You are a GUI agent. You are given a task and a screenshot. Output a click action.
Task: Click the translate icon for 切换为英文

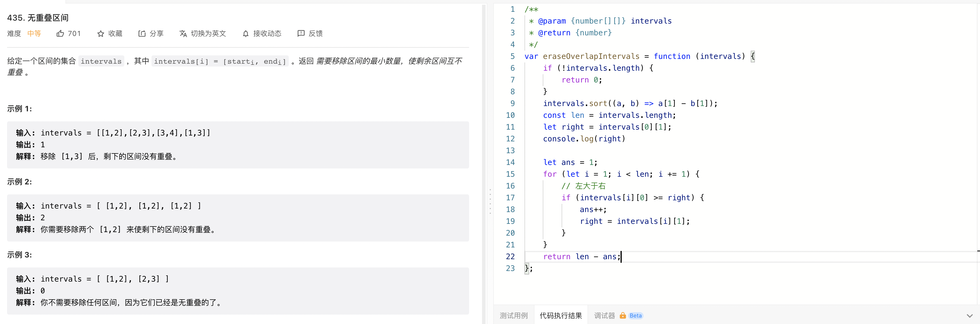[183, 34]
